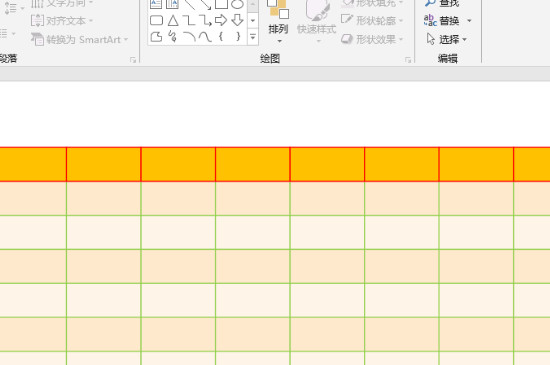Pick the right arrow shape
The image size is (550, 365).
point(221,20)
